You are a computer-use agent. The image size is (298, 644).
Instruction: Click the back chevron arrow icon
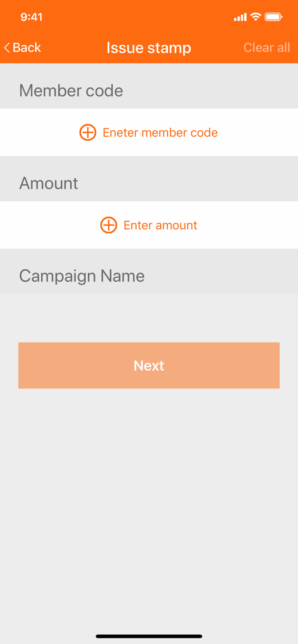coord(6,47)
